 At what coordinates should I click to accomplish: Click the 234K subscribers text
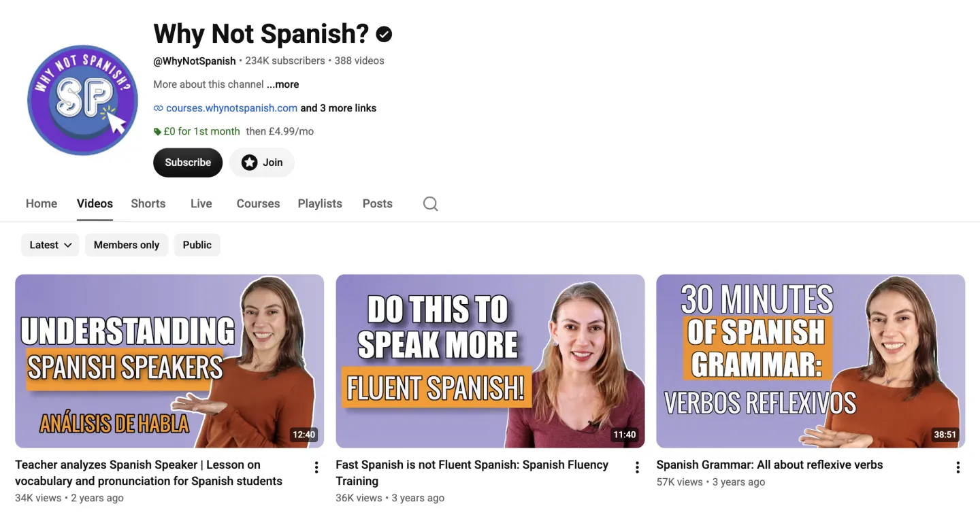pyautogui.click(x=285, y=61)
